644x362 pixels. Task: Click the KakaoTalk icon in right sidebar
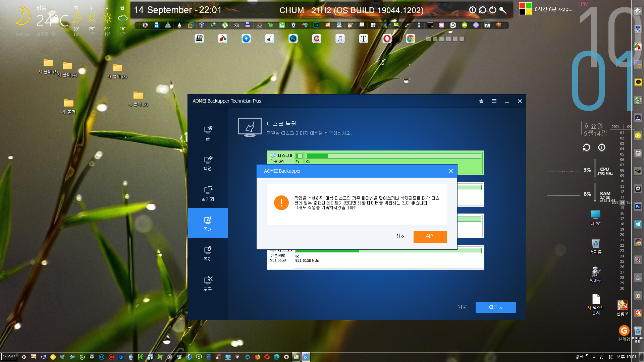coord(638,82)
